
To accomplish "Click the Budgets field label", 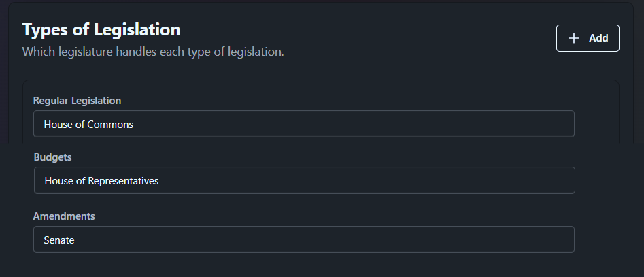I will coord(52,157).
